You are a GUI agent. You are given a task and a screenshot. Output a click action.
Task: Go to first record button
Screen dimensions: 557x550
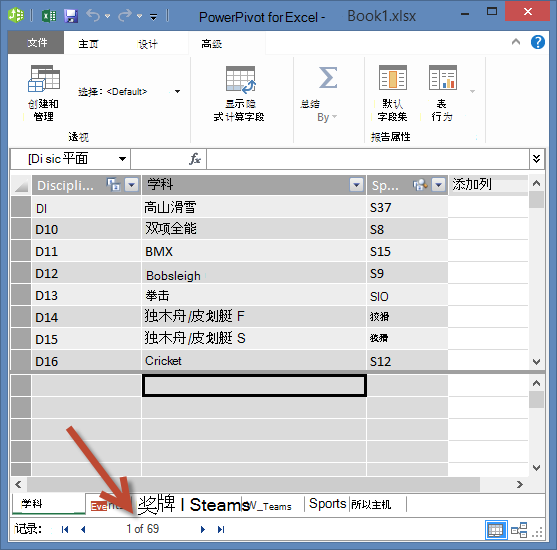tap(65, 529)
